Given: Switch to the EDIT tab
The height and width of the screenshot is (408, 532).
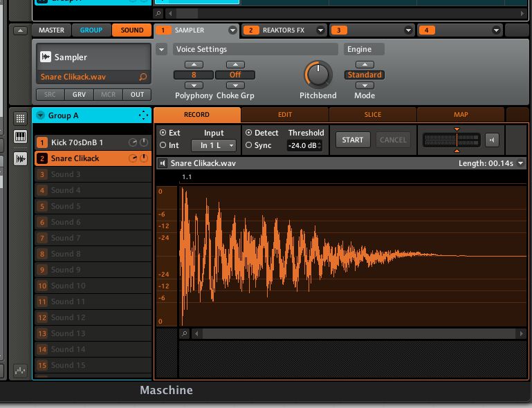Looking at the screenshot, I should 284,115.
